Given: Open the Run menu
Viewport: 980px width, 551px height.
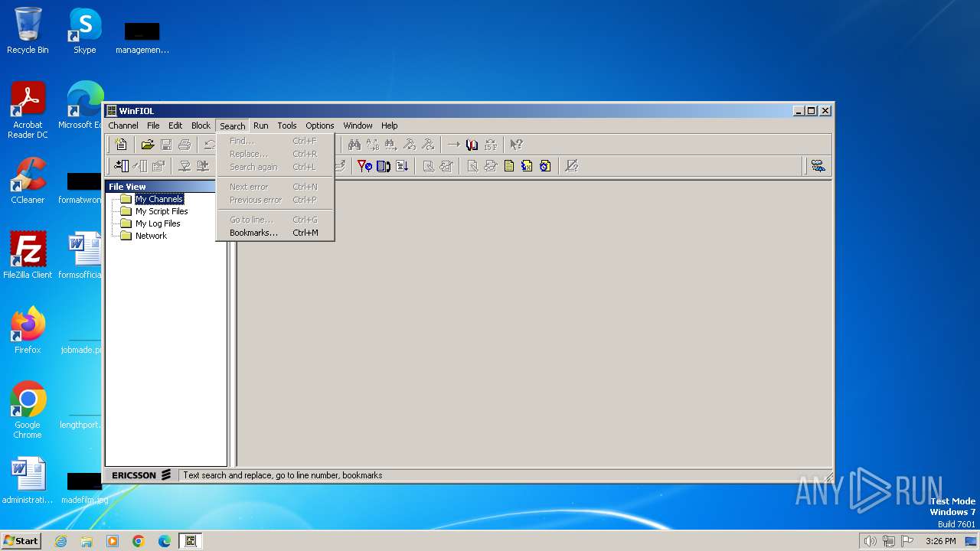Looking at the screenshot, I should 261,126.
